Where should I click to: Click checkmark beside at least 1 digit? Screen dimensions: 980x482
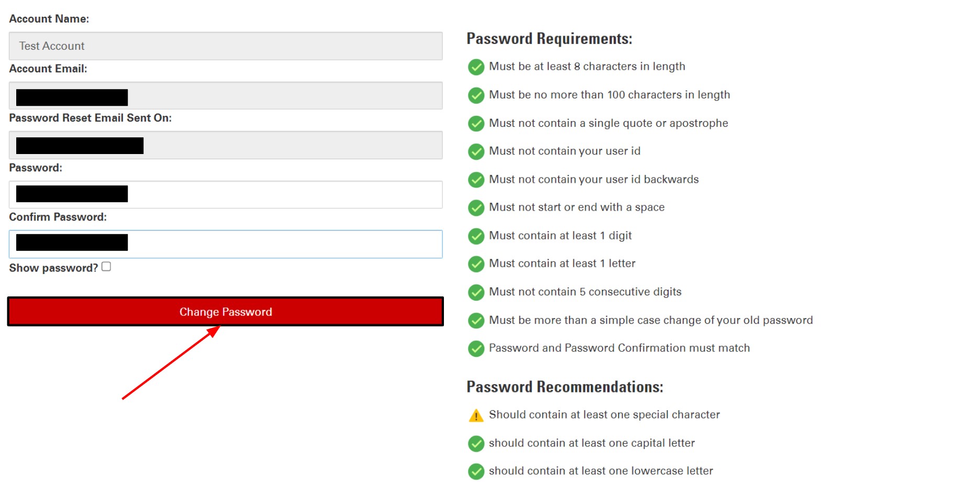pos(476,236)
